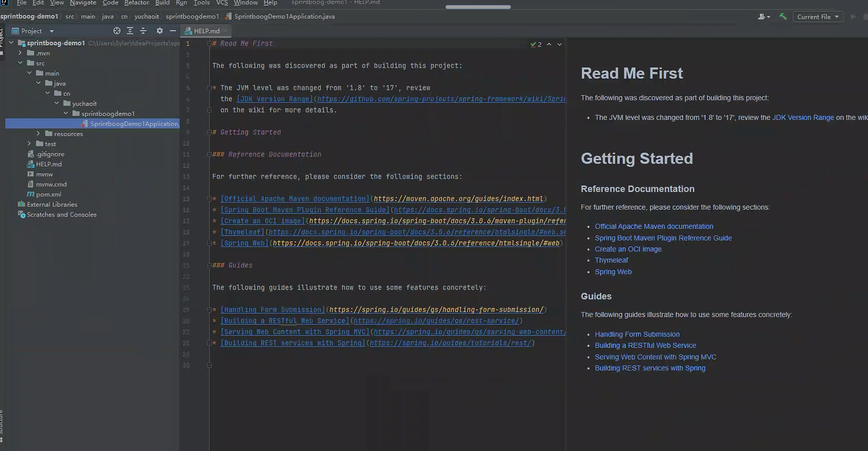Image resolution: width=868 pixels, height=451 pixels.
Task: Click the locate/select opened file icon
Action: point(117,31)
